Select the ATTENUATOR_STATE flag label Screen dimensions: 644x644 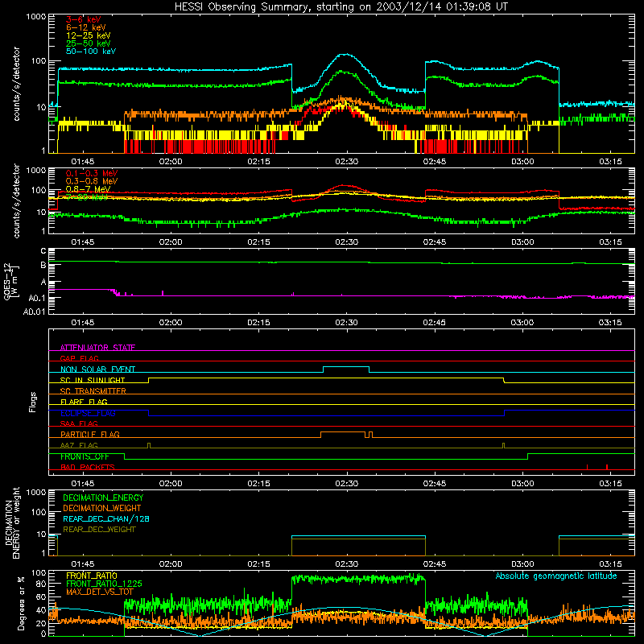click(x=97, y=348)
